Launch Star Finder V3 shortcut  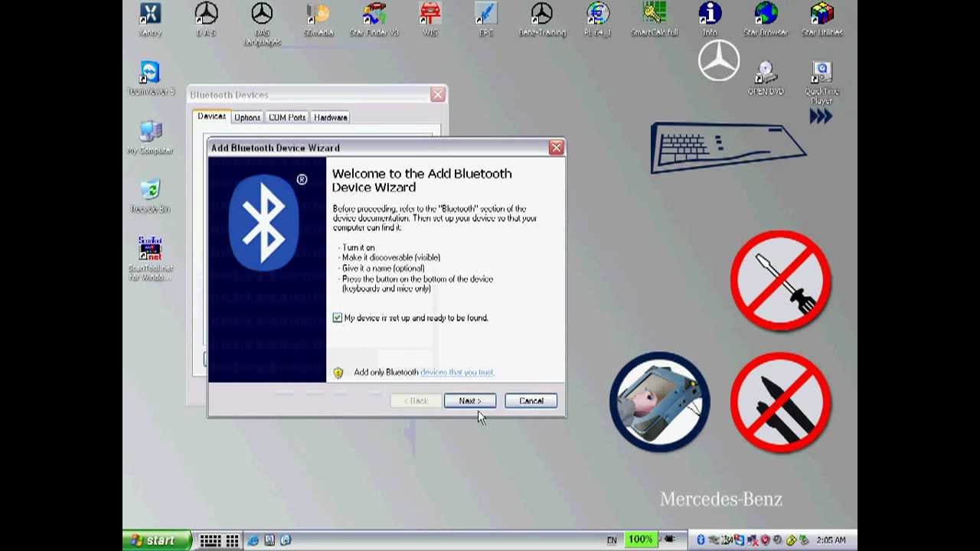click(374, 20)
